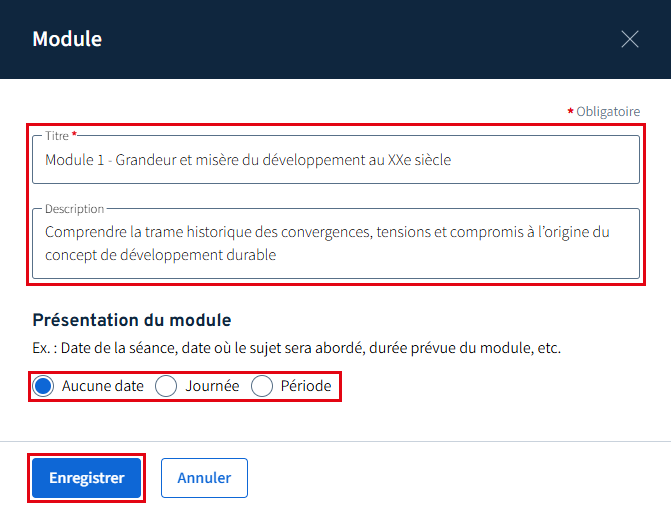Click the Obligatoire required-field note

[608, 112]
